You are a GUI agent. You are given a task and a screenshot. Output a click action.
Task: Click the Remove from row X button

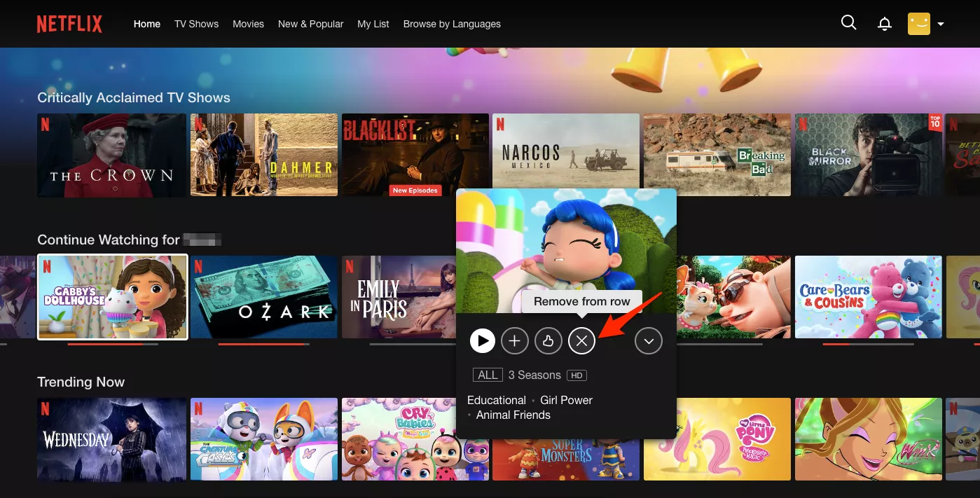click(x=581, y=341)
